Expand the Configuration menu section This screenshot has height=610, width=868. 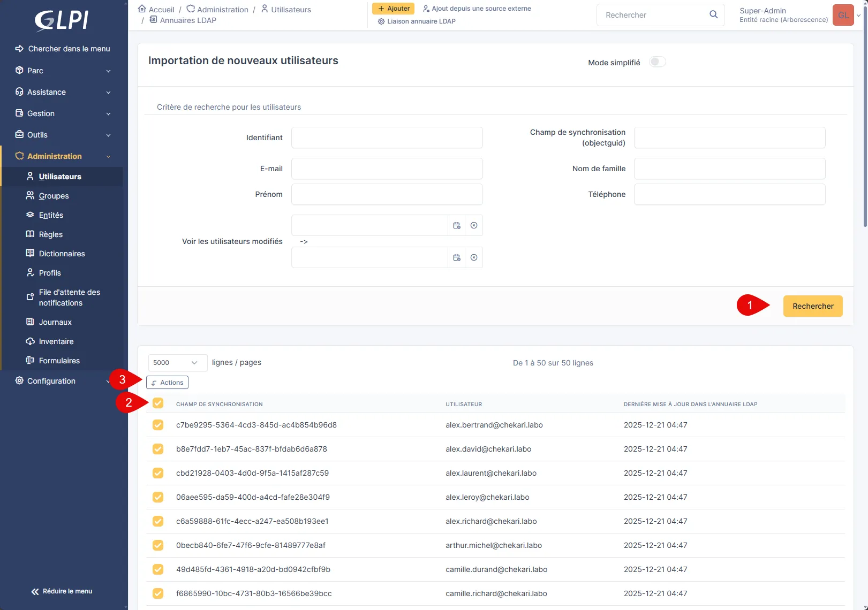(63, 381)
